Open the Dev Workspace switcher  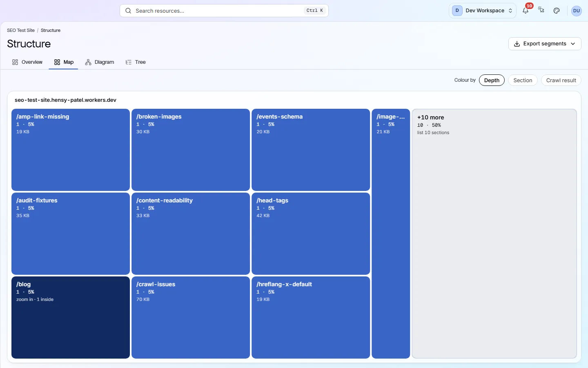coord(482,11)
